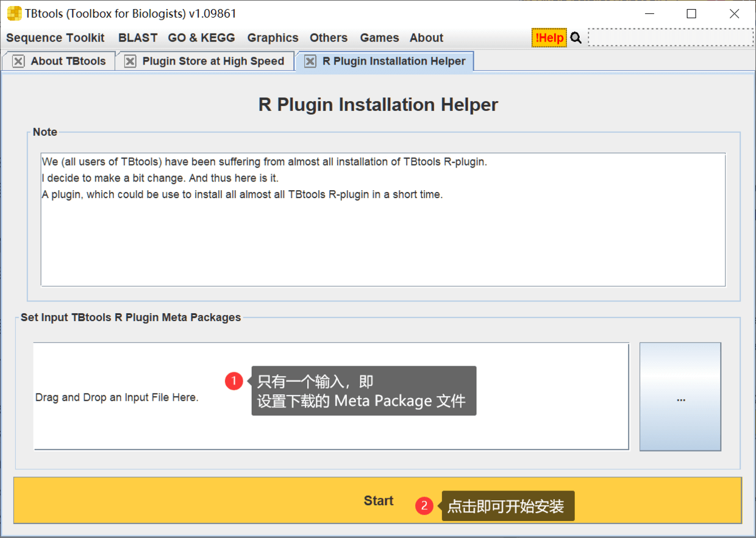The height and width of the screenshot is (538, 756).
Task: Maximize the TBtools window
Action: [691, 14]
